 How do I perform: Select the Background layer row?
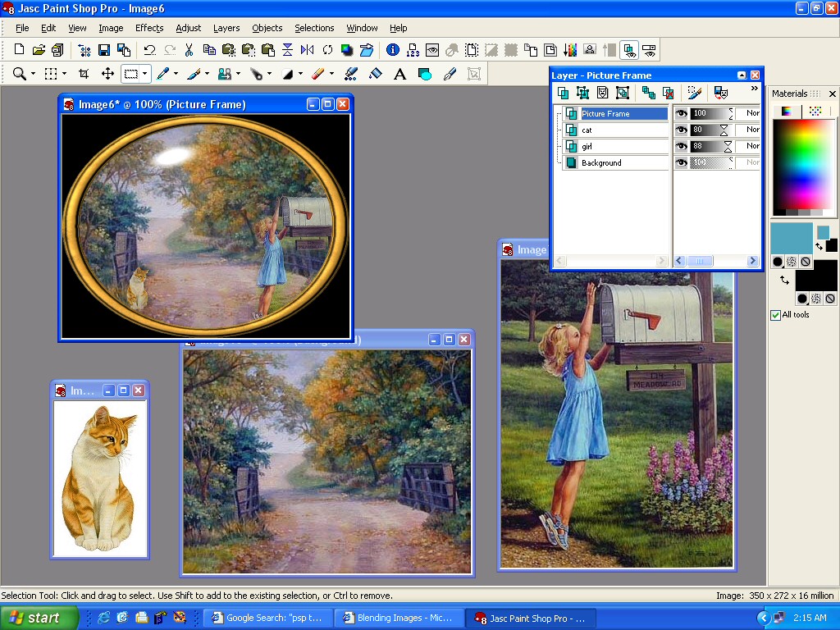615,162
